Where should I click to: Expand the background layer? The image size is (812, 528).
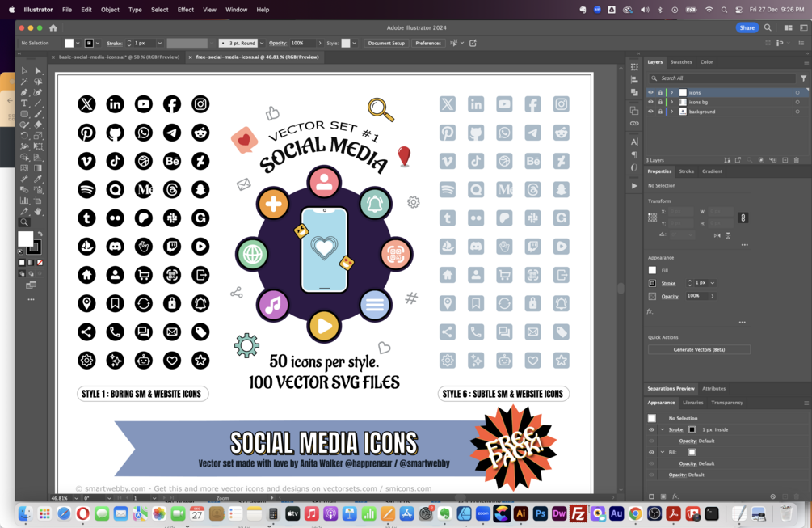672,112
